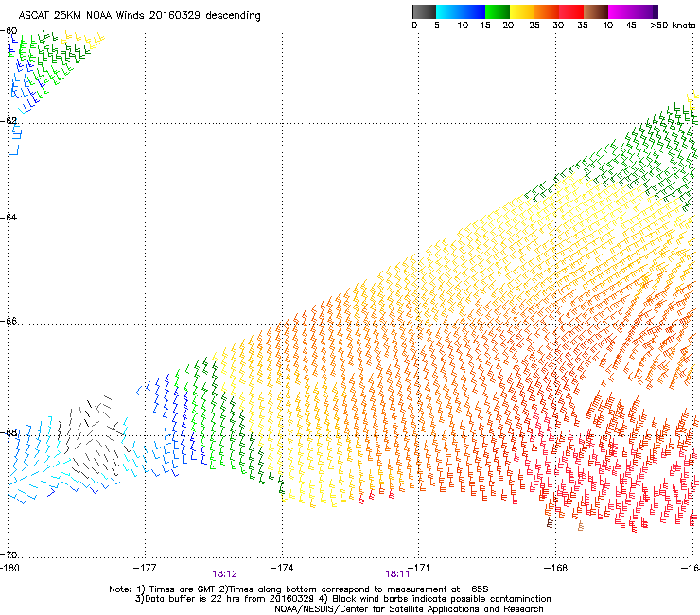The width and height of the screenshot is (700, 615).
Task: Click the magenta-purple 40-50 knots legend segment
Action: point(633,11)
